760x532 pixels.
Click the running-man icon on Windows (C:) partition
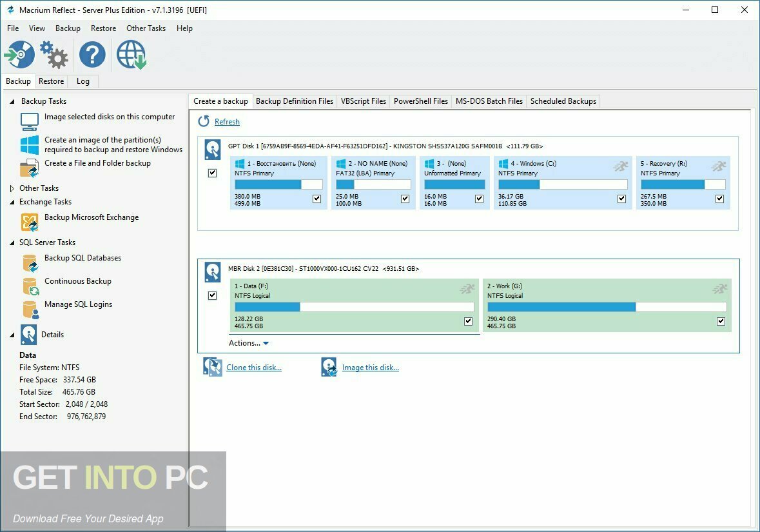(620, 166)
